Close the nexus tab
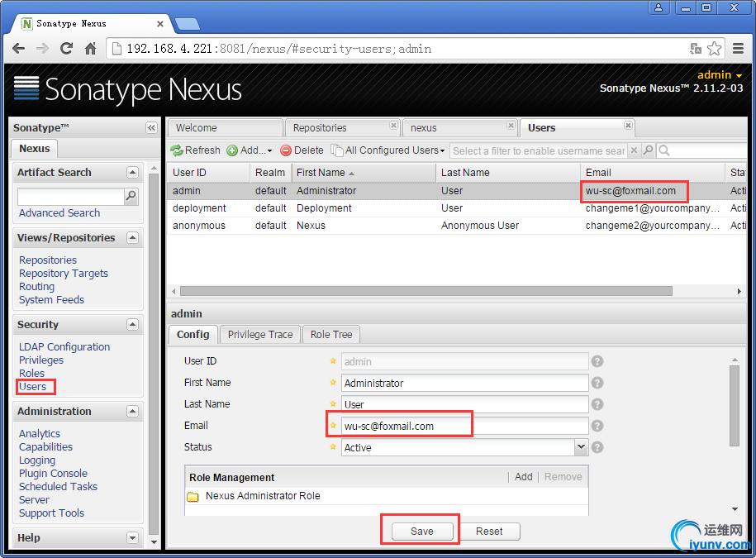 [511, 126]
